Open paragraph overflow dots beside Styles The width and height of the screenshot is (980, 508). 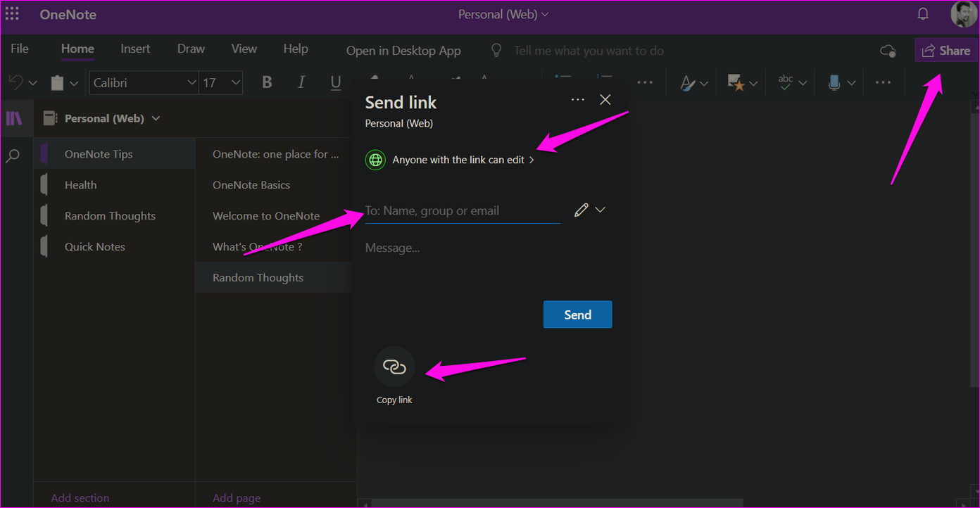tap(645, 83)
